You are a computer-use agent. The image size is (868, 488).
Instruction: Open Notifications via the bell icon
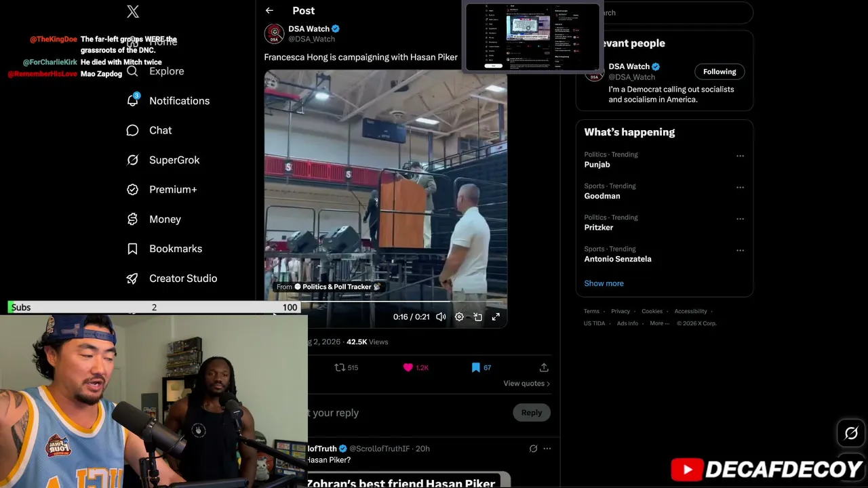pyautogui.click(x=132, y=100)
